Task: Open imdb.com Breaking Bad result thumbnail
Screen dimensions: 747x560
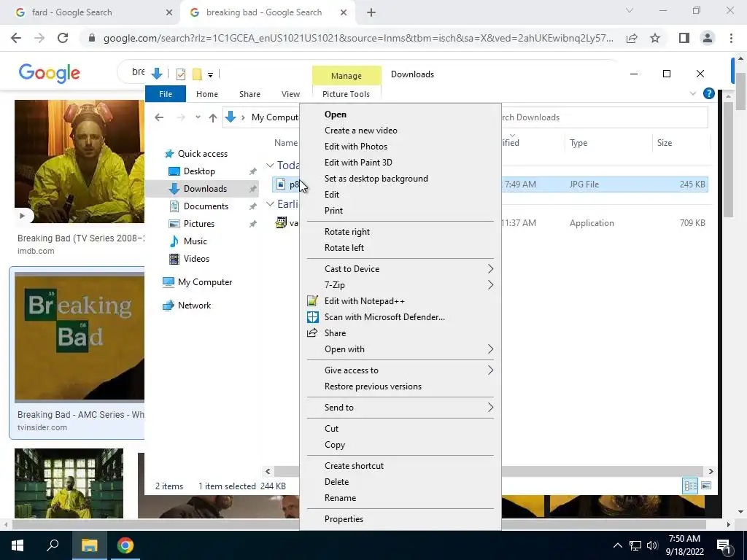Action: (x=79, y=161)
